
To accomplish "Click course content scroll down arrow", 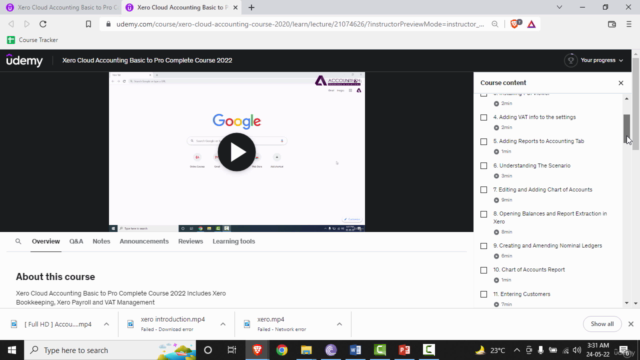I will 627,303.
